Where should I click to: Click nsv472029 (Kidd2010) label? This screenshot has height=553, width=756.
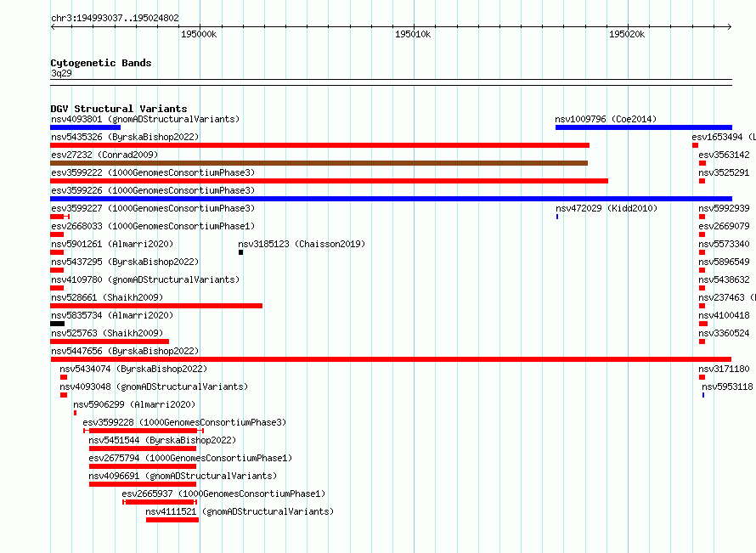[606, 208]
